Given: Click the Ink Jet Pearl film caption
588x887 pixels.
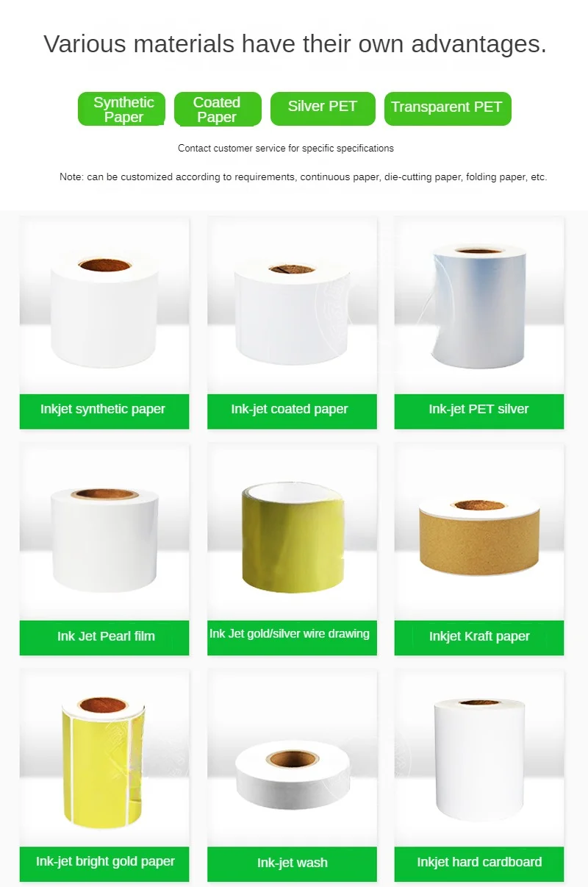Looking at the screenshot, I should (104, 637).
